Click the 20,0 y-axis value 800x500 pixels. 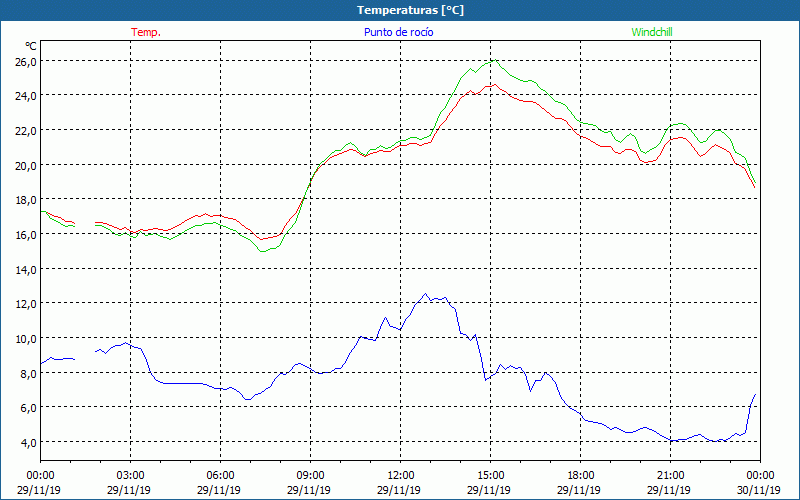(27, 165)
